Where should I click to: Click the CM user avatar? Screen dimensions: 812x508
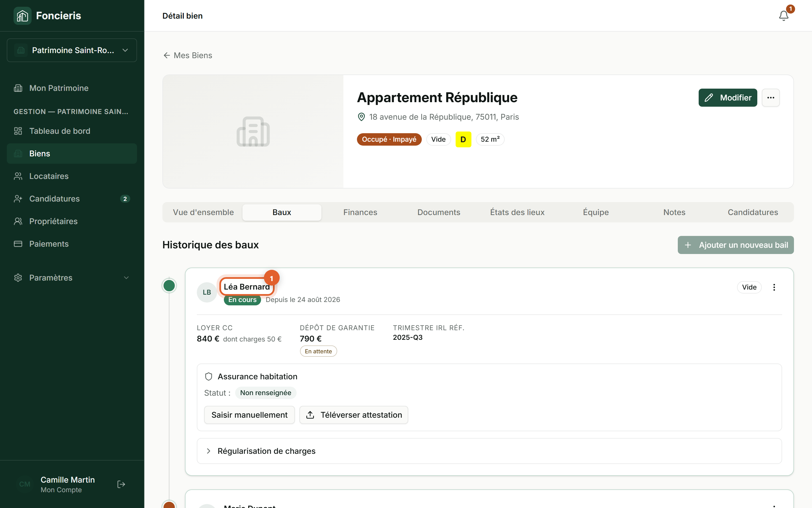pyautogui.click(x=25, y=484)
